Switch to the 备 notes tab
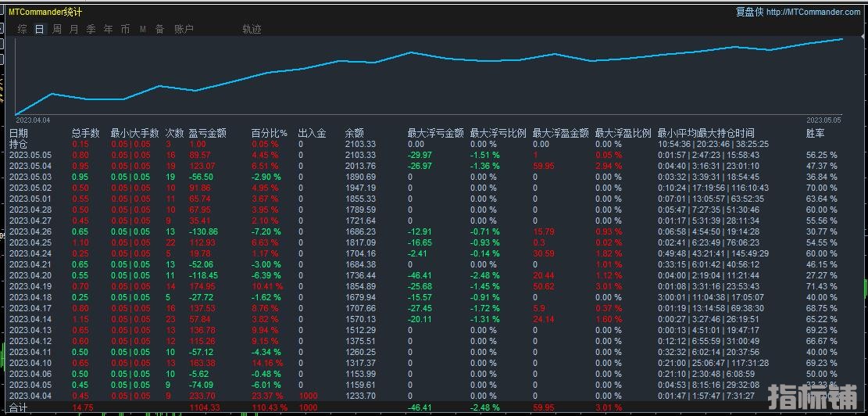Viewport: 868px width, 416px height. (x=160, y=30)
